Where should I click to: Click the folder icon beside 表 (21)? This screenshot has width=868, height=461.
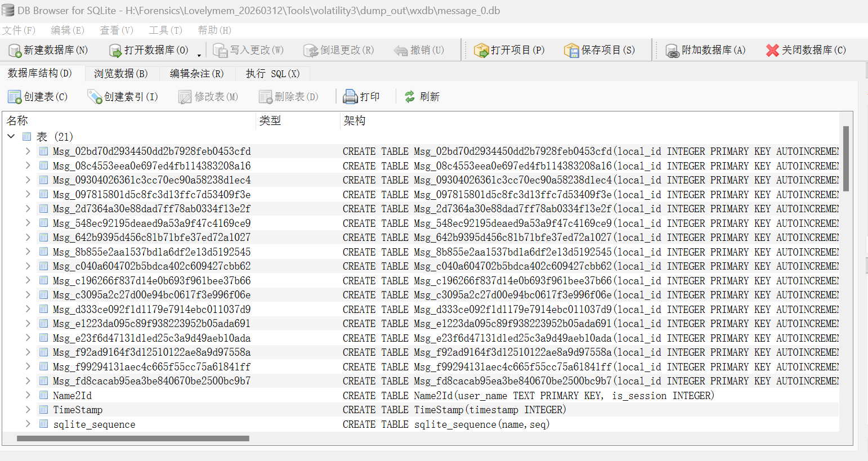coord(26,136)
